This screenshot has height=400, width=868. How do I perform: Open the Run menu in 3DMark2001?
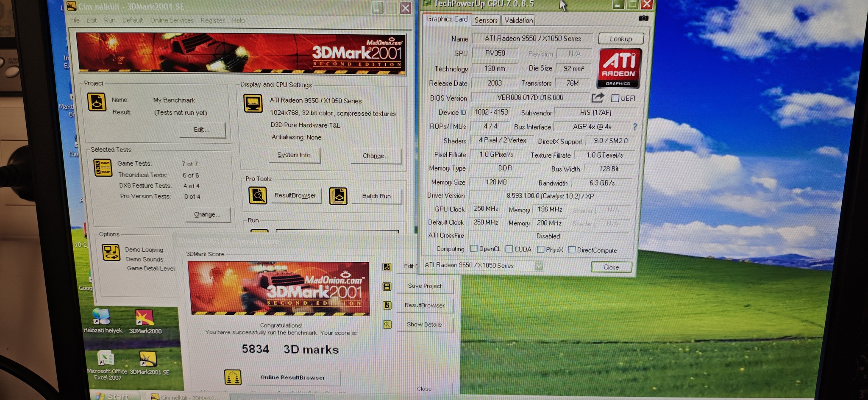click(110, 20)
